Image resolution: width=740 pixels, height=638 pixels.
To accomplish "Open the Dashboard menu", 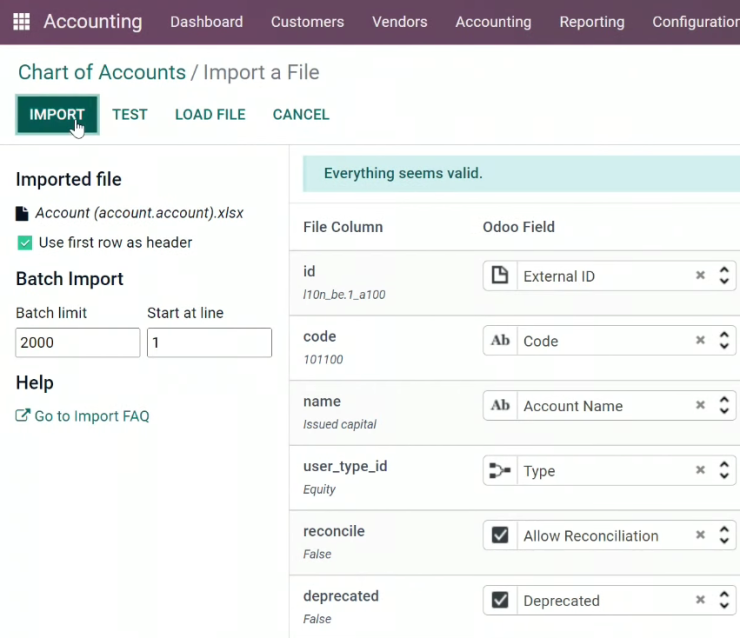I will (x=207, y=22).
